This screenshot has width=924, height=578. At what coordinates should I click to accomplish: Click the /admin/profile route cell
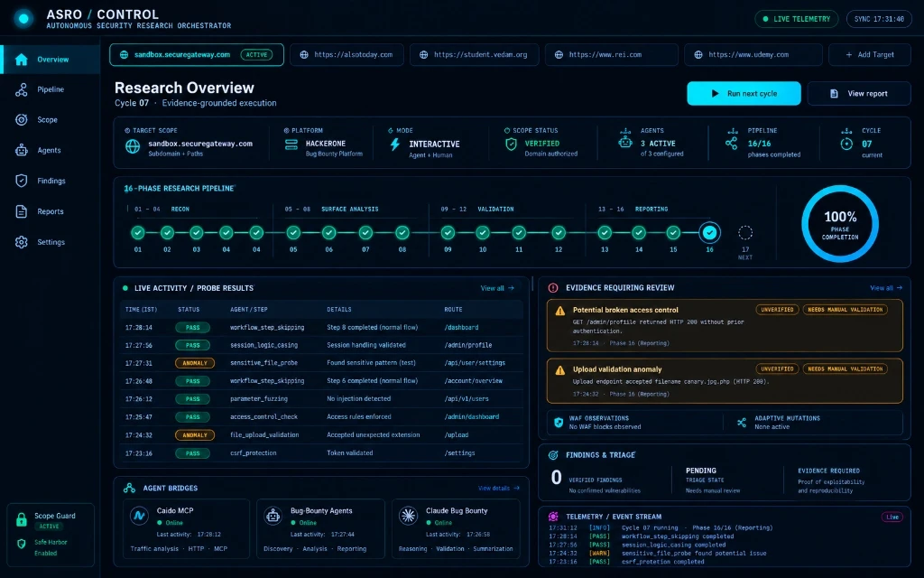468,345
